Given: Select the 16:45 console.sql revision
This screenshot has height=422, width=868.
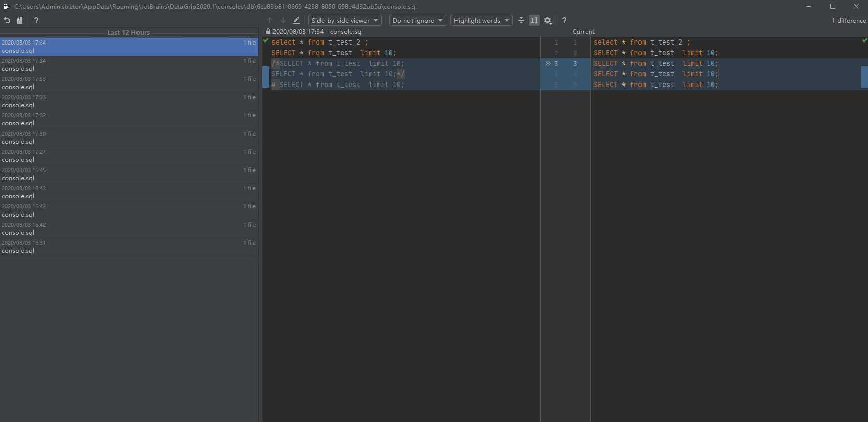Looking at the screenshot, I should (129, 174).
